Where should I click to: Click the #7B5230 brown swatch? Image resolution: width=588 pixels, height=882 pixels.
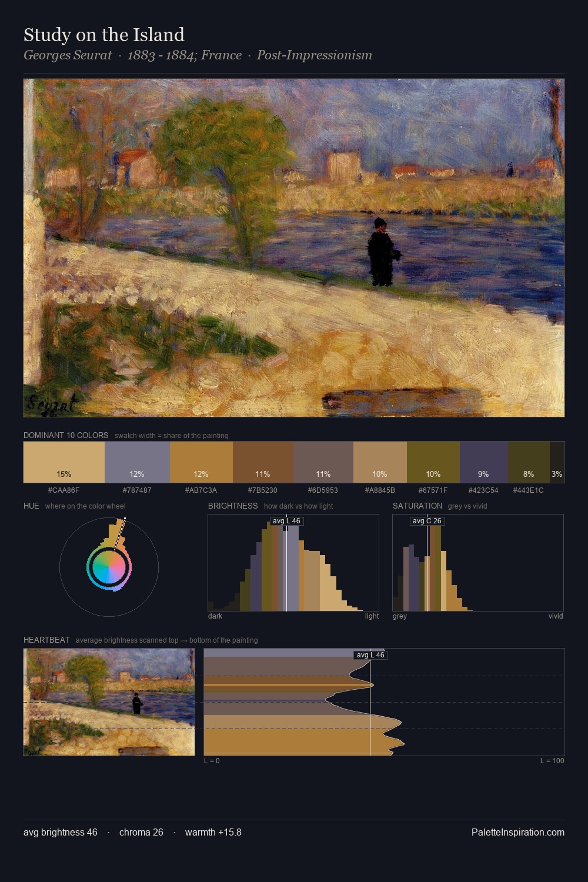click(263, 462)
